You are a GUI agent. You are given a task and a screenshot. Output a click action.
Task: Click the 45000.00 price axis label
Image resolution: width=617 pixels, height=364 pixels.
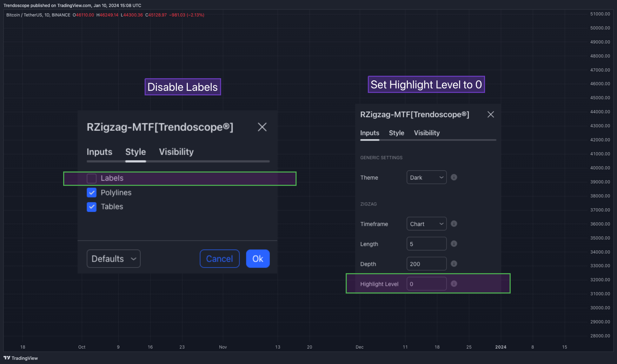coord(600,98)
